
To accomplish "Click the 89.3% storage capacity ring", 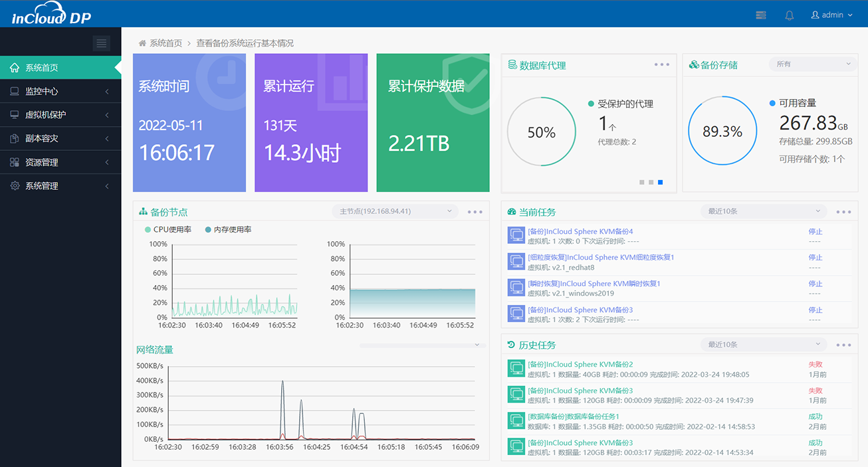I will pos(722,132).
